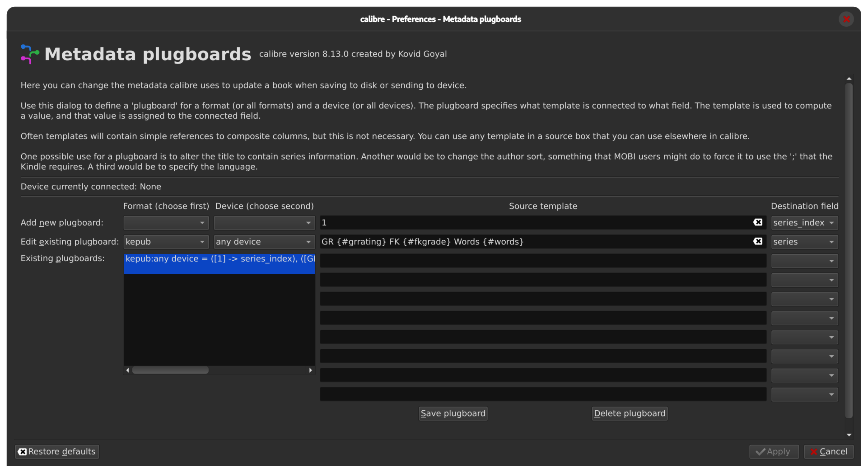Click Save plugboard button

point(452,413)
